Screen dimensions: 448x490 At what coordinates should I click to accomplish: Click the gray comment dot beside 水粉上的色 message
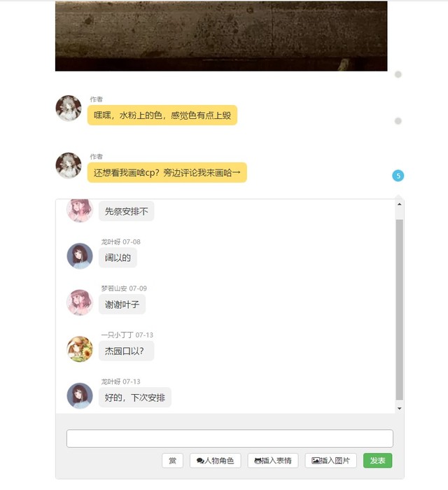click(398, 121)
